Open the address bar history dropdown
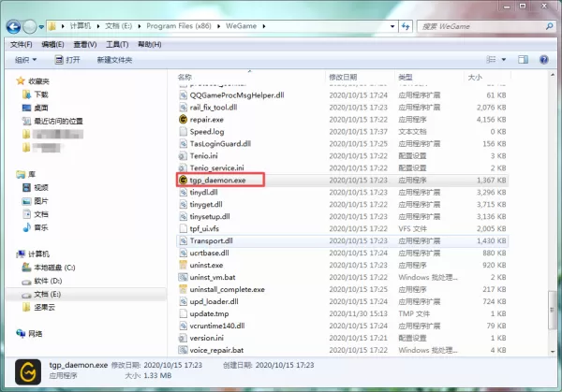The image size is (562, 392). pyautogui.click(x=392, y=26)
